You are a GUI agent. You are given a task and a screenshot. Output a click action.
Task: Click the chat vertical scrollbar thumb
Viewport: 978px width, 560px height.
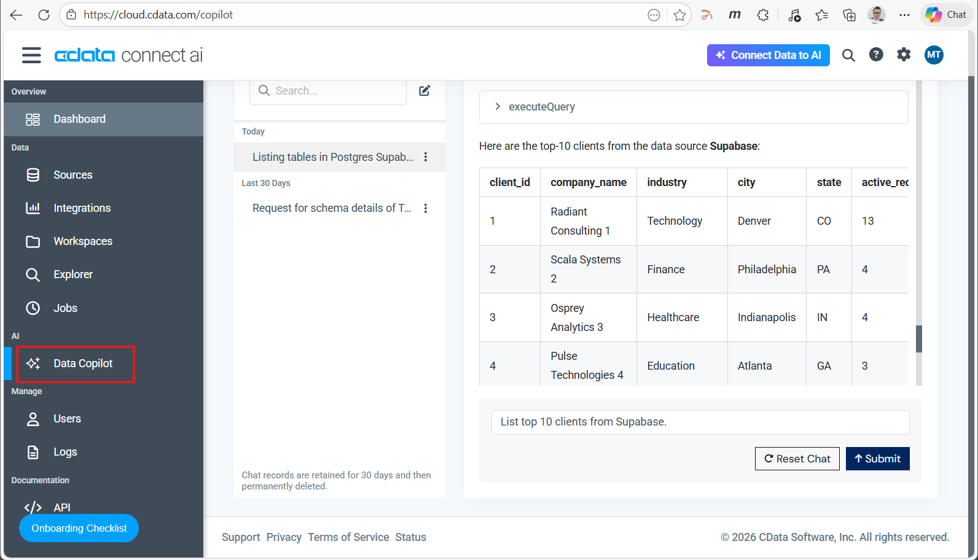pyautogui.click(x=919, y=338)
